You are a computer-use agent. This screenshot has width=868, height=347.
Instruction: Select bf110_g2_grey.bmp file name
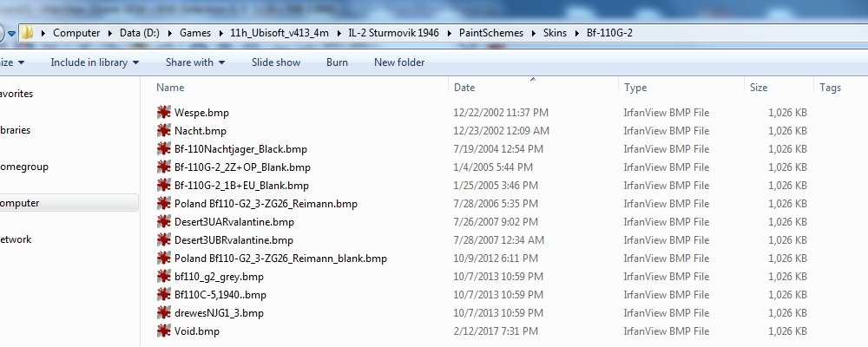220,278
